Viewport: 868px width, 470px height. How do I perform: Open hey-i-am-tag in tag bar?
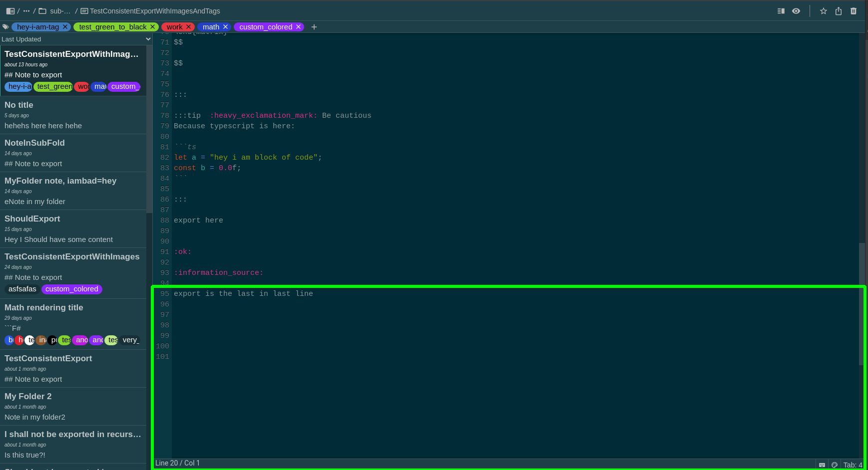coord(38,27)
